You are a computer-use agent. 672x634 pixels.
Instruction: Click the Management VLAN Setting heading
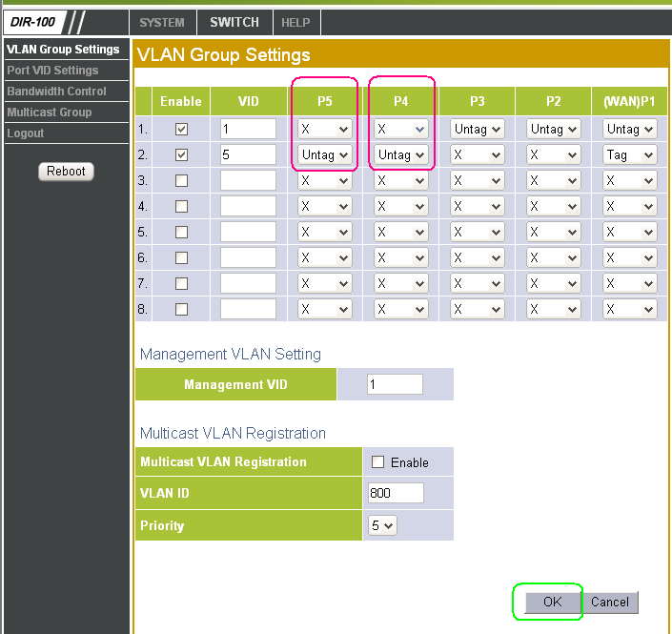click(230, 354)
